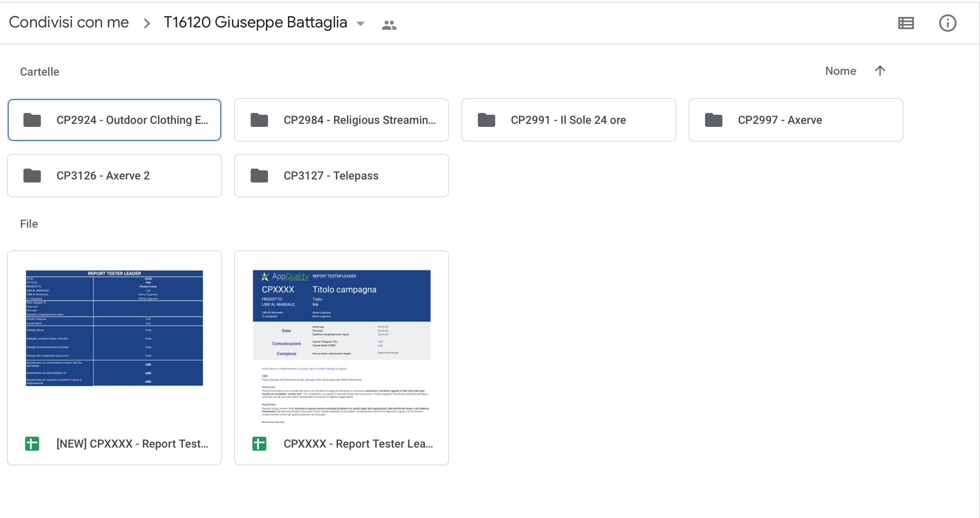Click the shared people icon
Screen dimensions: 980x518
389,25
